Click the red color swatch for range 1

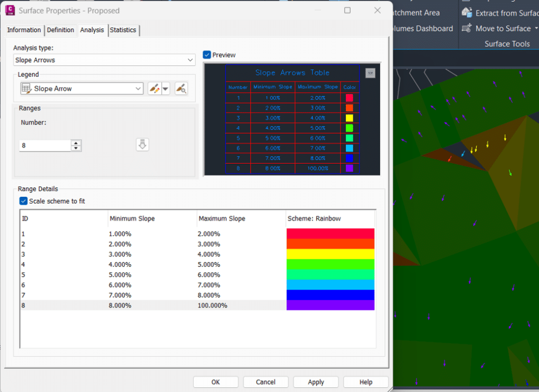point(331,234)
